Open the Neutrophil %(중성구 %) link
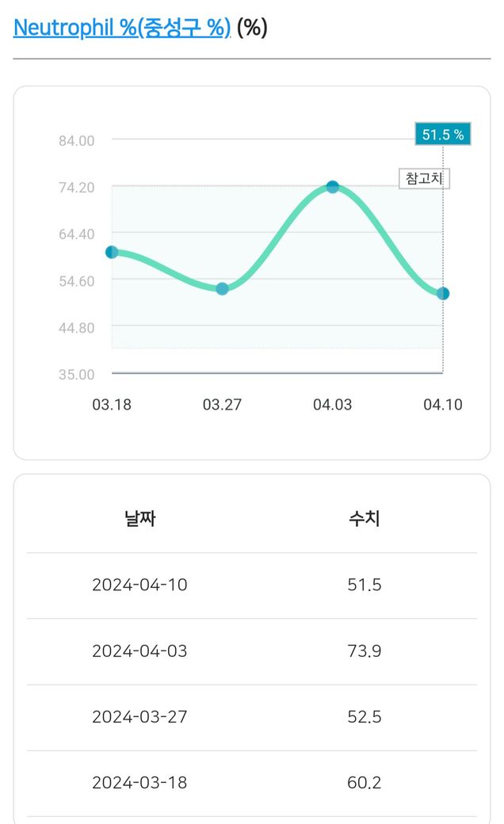This screenshot has width=504, height=824. click(122, 28)
